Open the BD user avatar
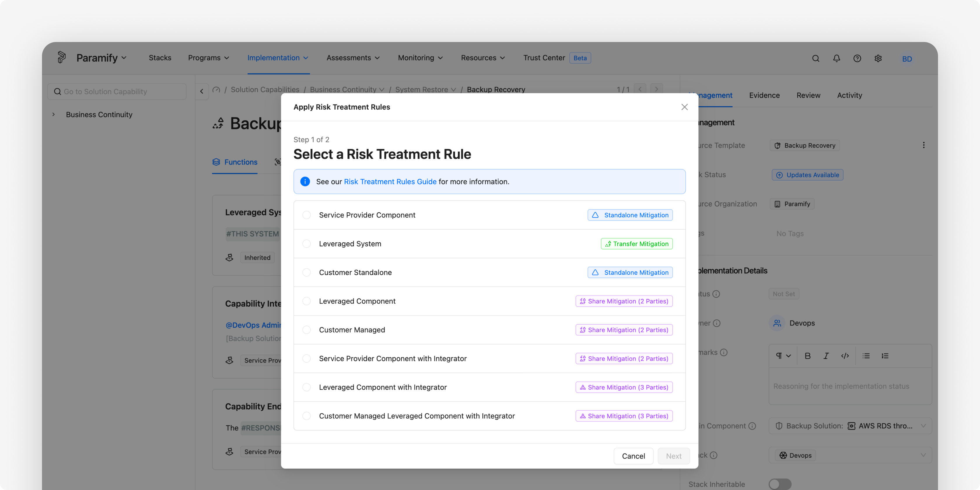 click(907, 59)
